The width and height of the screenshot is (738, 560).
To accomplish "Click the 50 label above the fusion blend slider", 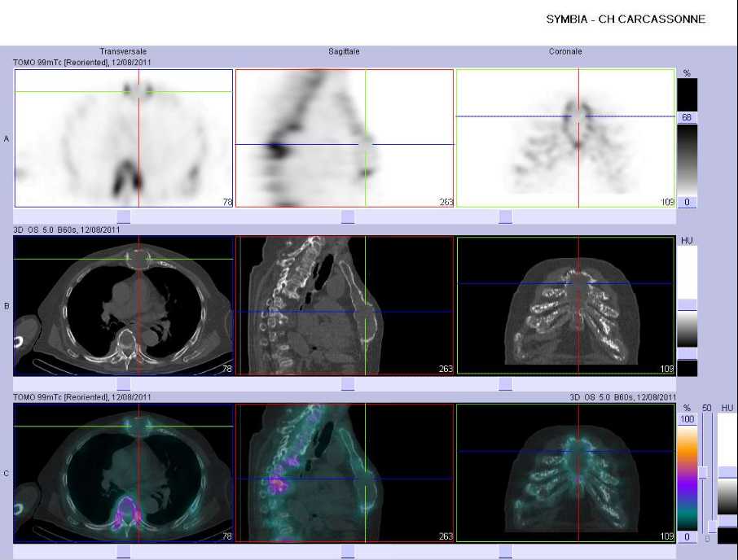I will (706, 408).
